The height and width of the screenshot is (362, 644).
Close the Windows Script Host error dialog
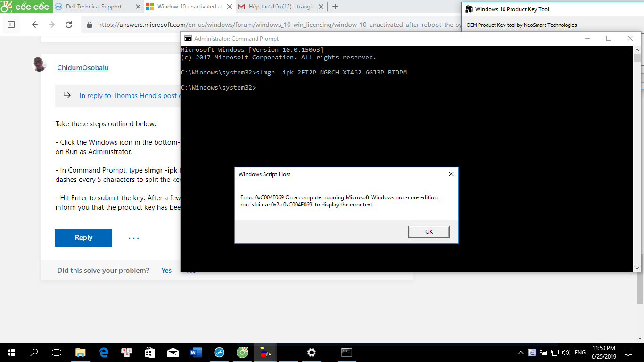[451, 174]
